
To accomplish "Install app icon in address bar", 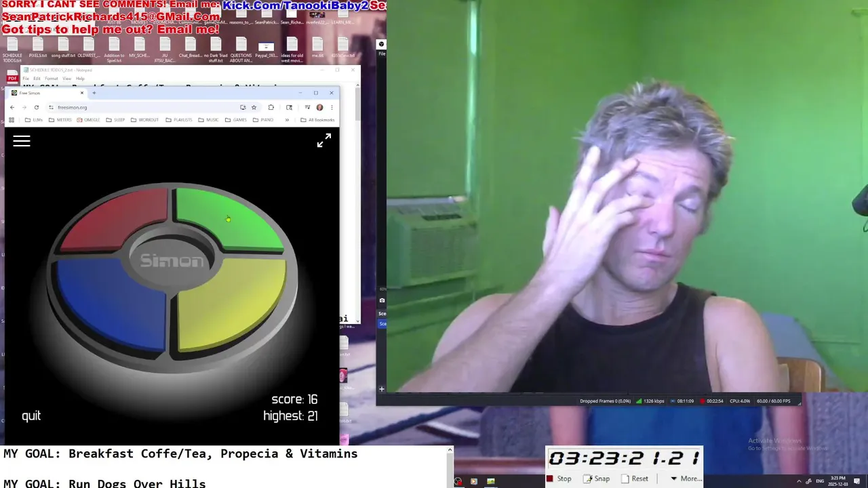I will point(243,107).
